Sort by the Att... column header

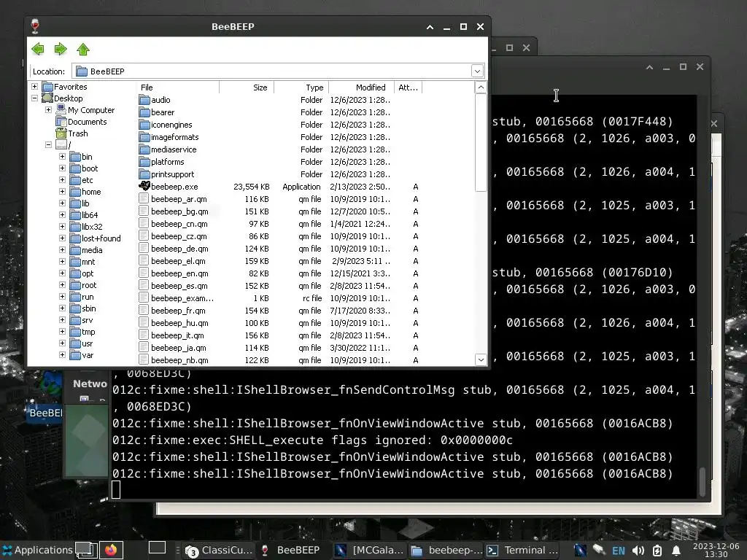(x=409, y=87)
